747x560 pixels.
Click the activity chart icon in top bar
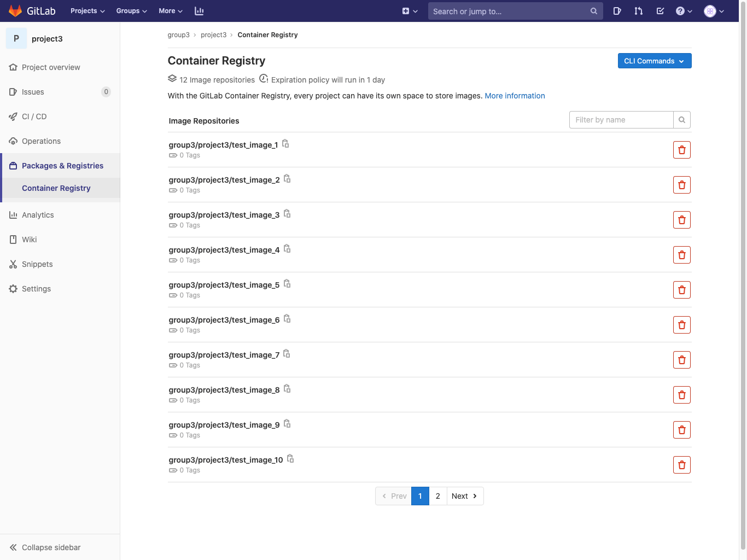point(199,10)
